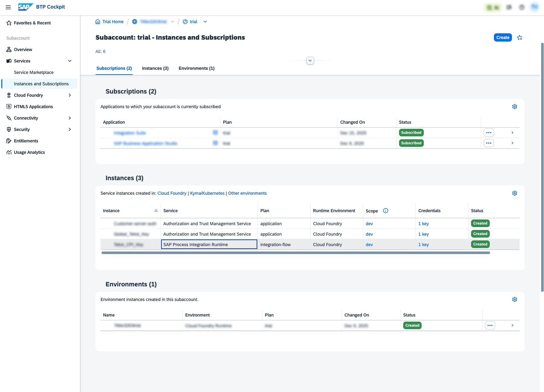The image size is (544, 392).
Task: Click the Cloud Foundry instances link
Action: pos(172,193)
